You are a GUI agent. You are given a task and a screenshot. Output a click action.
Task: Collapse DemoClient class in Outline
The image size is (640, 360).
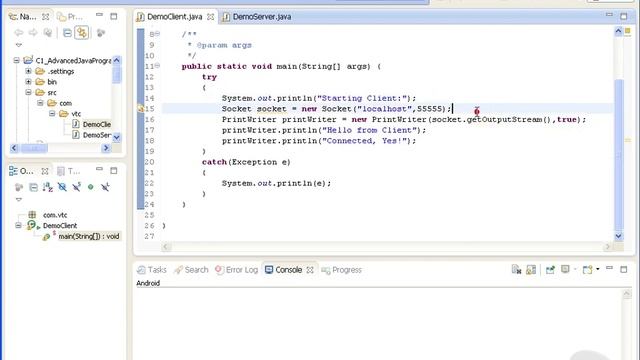pos(18,225)
